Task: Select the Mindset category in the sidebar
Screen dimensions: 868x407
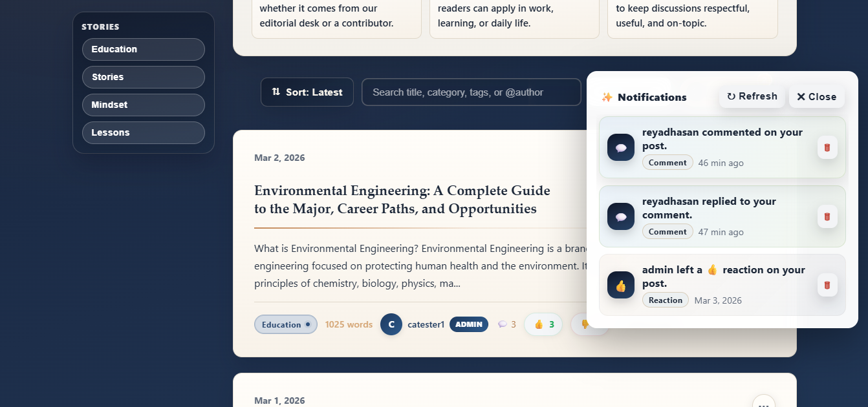Action: (144, 105)
